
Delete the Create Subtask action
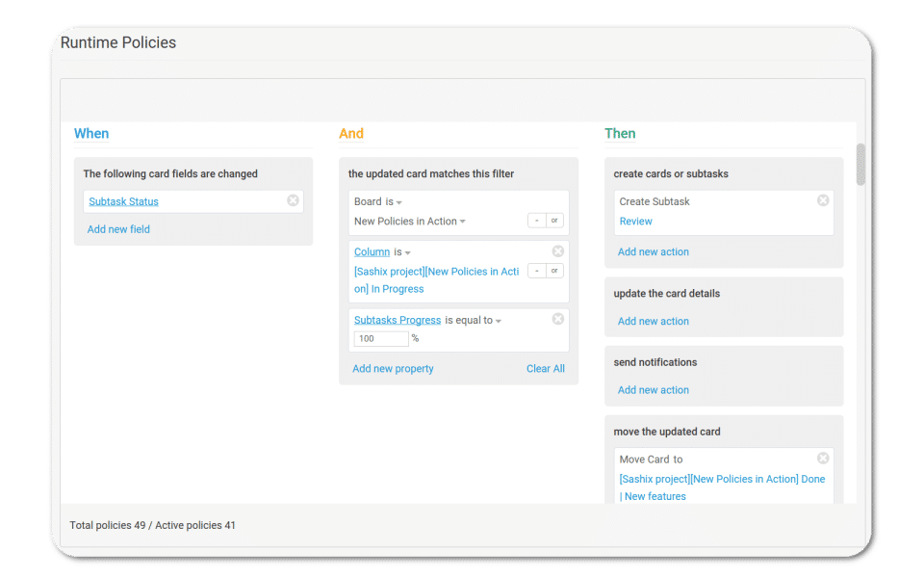coord(823,200)
